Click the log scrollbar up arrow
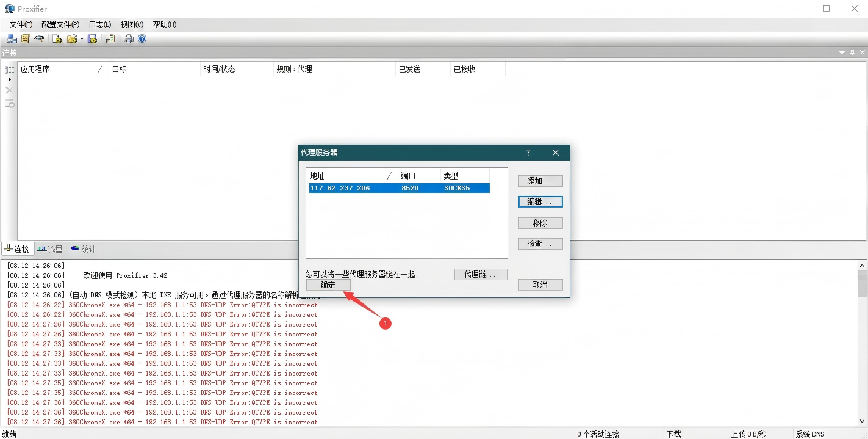The width and height of the screenshot is (868, 439). pos(862,266)
